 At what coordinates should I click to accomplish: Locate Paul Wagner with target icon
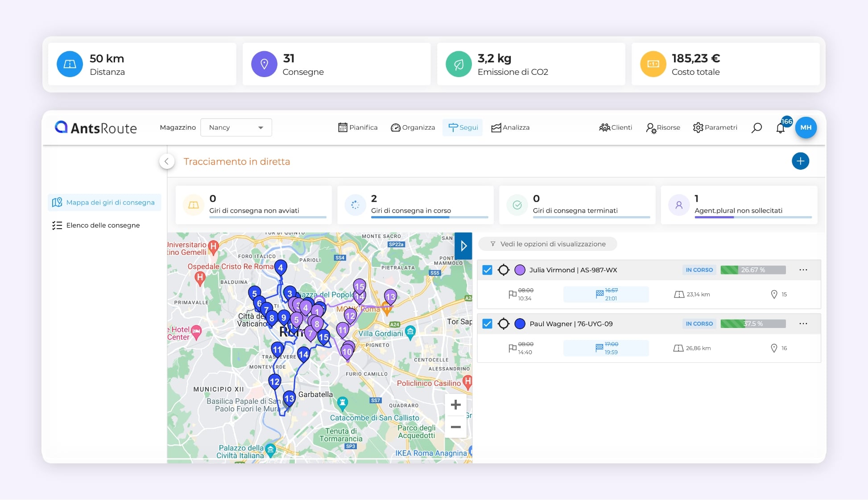pos(503,324)
